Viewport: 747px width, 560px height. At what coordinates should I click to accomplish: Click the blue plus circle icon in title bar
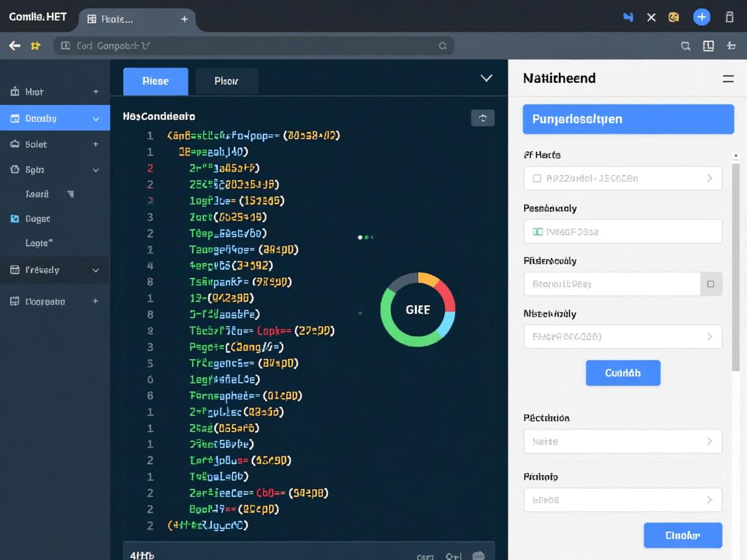click(702, 17)
